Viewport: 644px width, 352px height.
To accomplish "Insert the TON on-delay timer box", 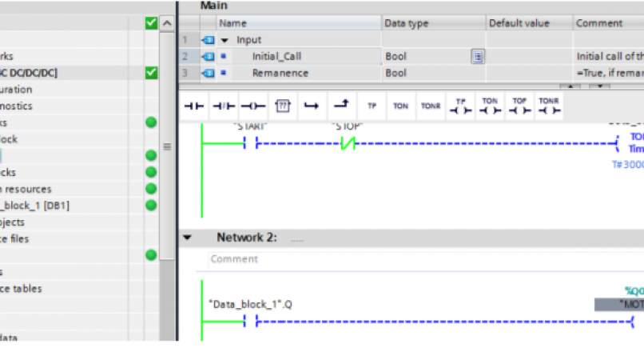I will [400, 106].
